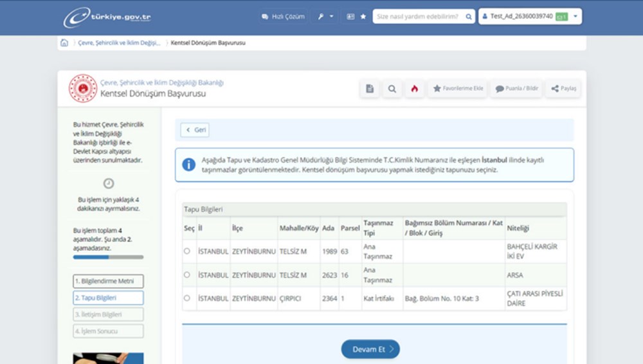The width and height of the screenshot is (643, 364).
Task: Go to step 1 Bilgilendirme Metni
Action: 108,281
